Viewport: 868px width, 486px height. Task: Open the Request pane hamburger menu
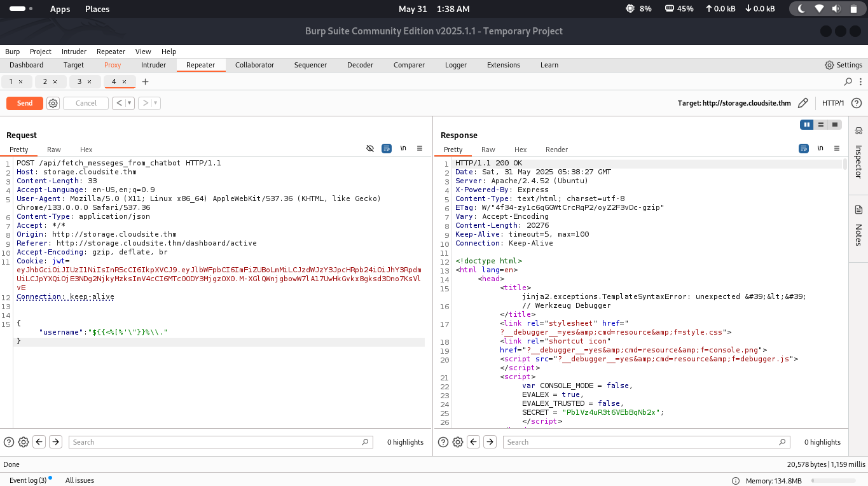(x=420, y=148)
